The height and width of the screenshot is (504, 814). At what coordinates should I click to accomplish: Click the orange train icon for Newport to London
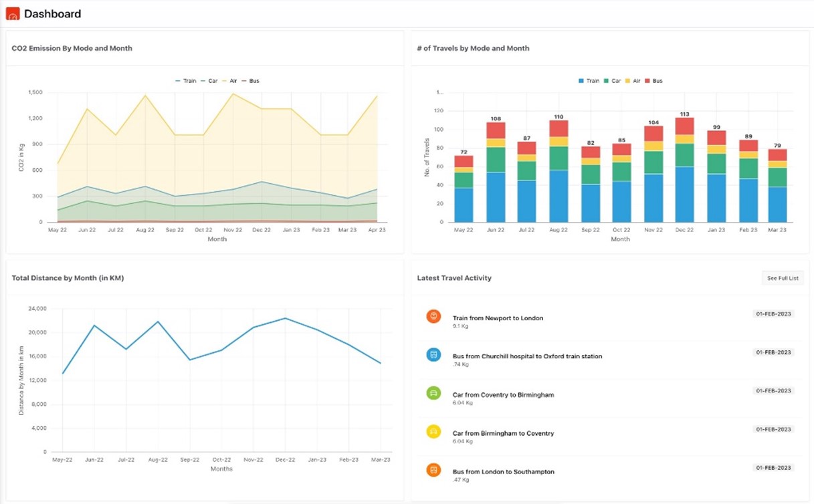pyautogui.click(x=433, y=316)
